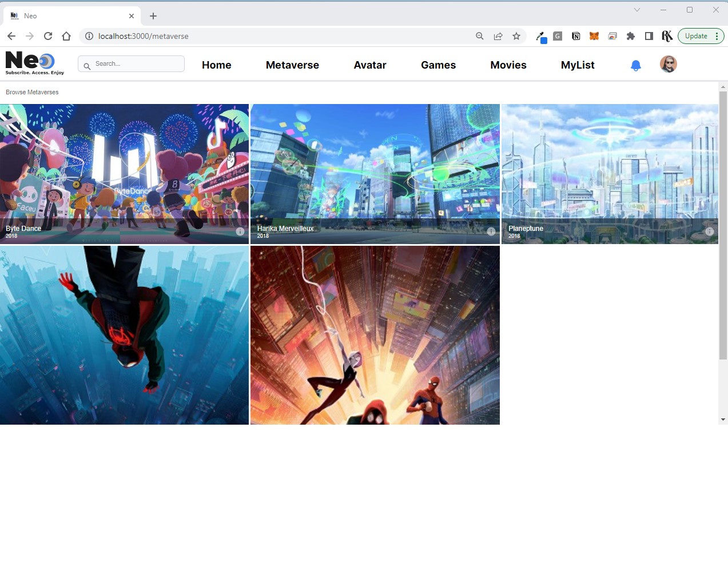
Task: Open the Spider-Gwen poster thumbnail
Action: (x=375, y=335)
